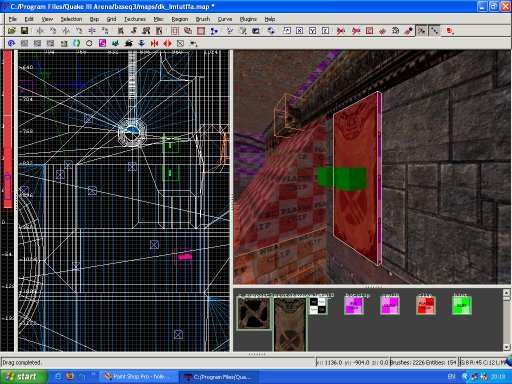Open the Plugins menu
The image size is (512, 384).
tap(248, 19)
